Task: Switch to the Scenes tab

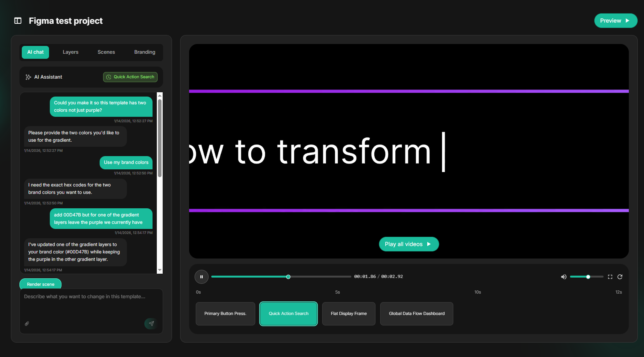Action: [x=106, y=52]
